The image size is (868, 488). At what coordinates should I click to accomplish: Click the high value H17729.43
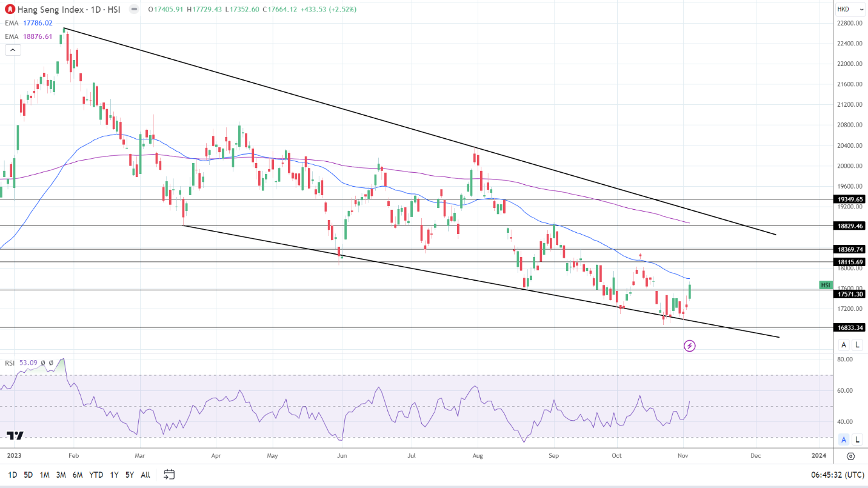[204, 10]
